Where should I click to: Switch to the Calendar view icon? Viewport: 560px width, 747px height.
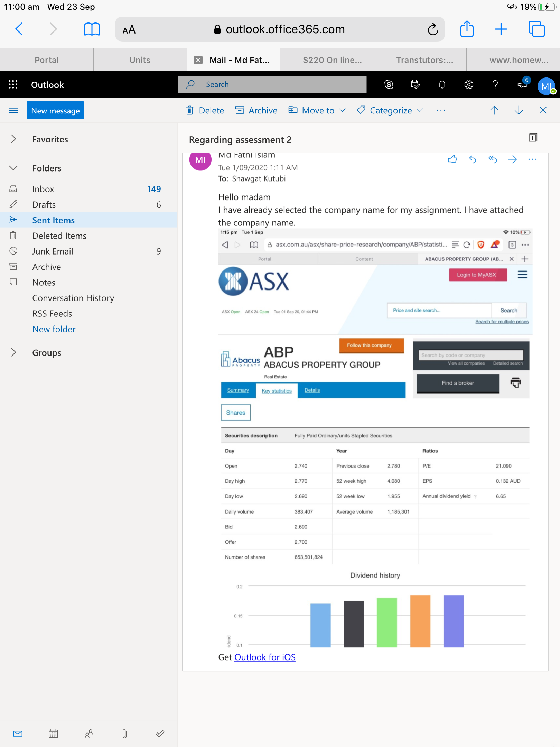pyautogui.click(x=53, y=734)
